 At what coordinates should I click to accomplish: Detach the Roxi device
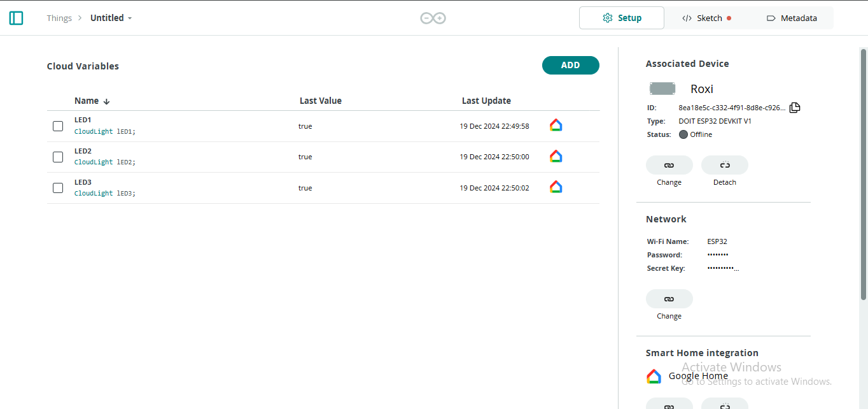[724, 165]
